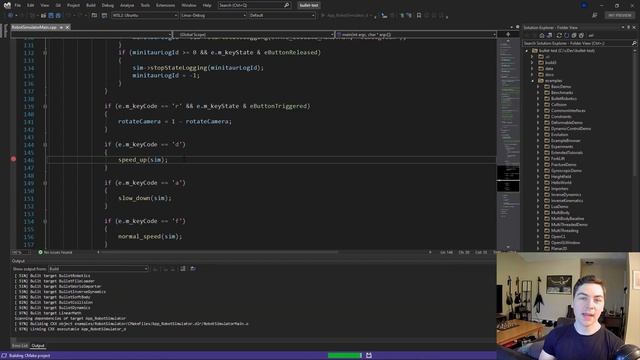
Task: Open the Extensions menu
Action: coord(165,5)
